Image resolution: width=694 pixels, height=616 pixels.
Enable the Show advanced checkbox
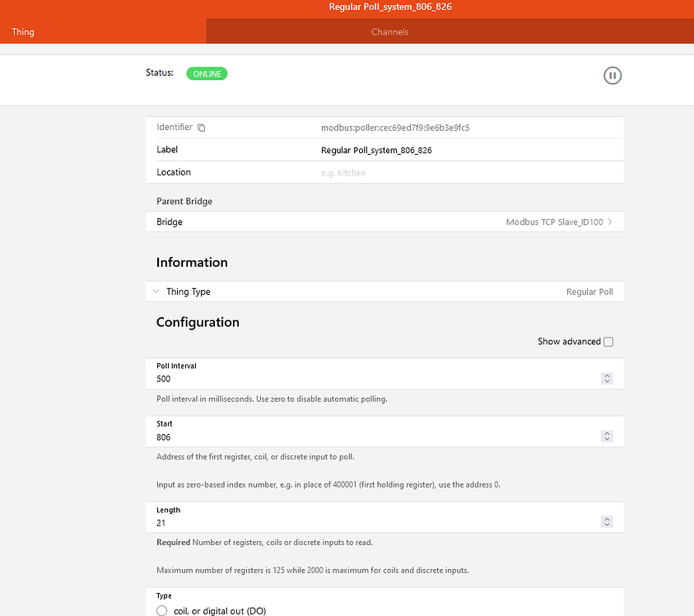(x=608, y=341)
